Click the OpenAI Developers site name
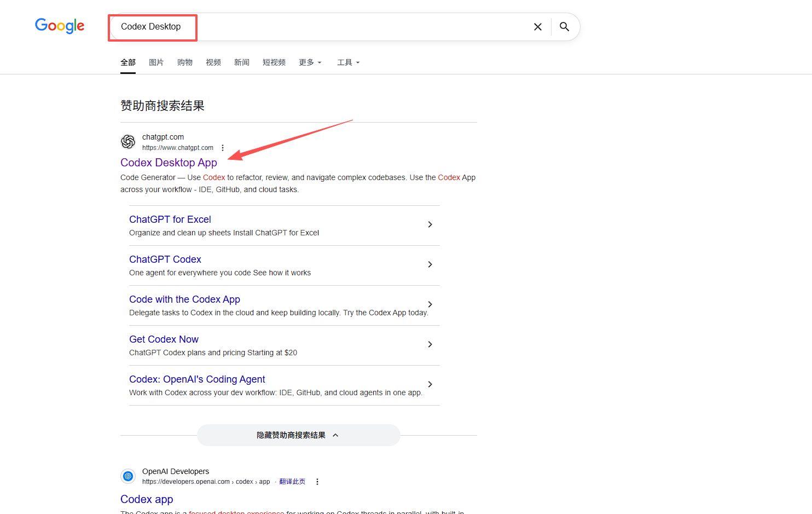This screenshot has width=812, height=514. click(176, 471)
